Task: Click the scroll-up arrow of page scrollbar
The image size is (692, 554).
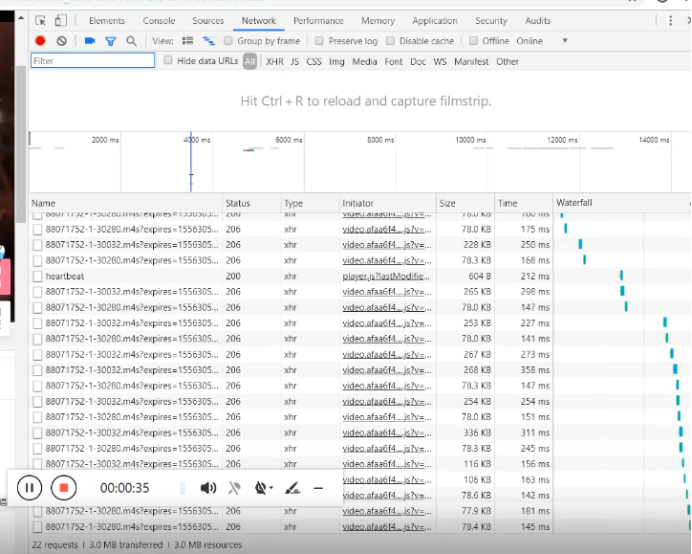Action: coord(21,18)
